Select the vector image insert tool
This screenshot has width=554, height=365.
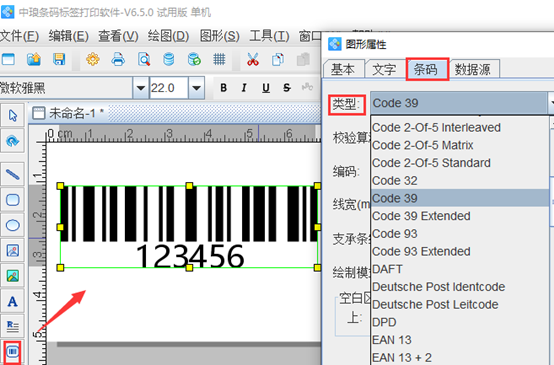pyautogui.click(x=13, y=251)
